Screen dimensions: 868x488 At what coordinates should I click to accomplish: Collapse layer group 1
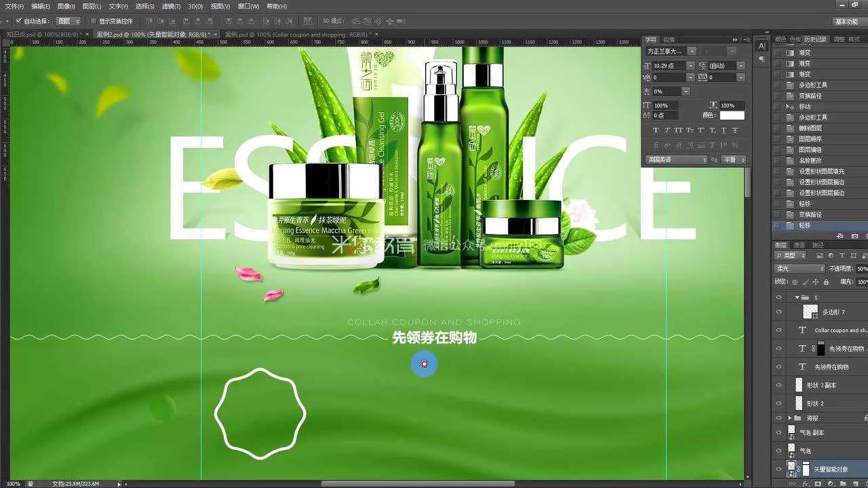(797, 298)
